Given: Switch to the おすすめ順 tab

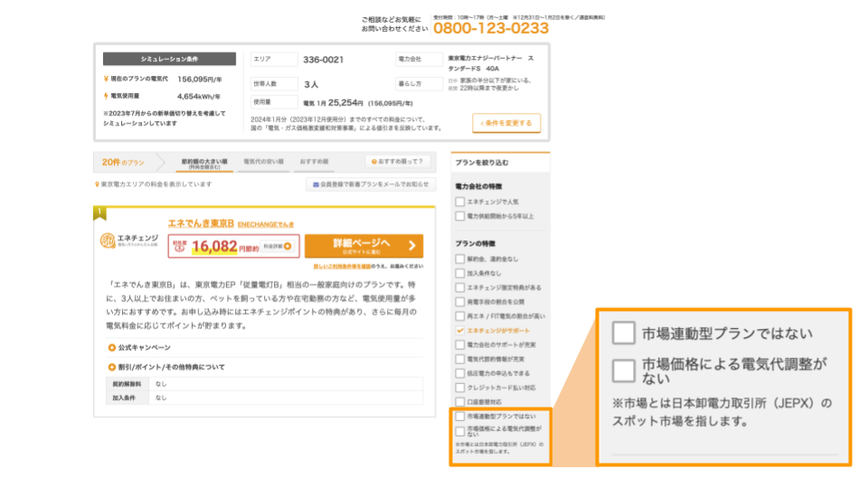Looking at the screenshot, I should pyautogui.click(x=314, y=162).
